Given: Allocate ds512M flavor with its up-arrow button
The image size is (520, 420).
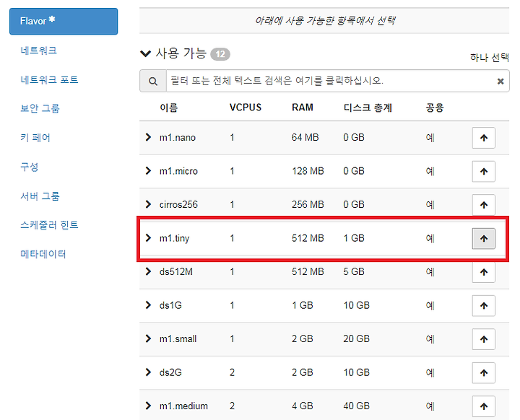Looking at the screenshot, I should pyautogui.click(x=483, y=272).
